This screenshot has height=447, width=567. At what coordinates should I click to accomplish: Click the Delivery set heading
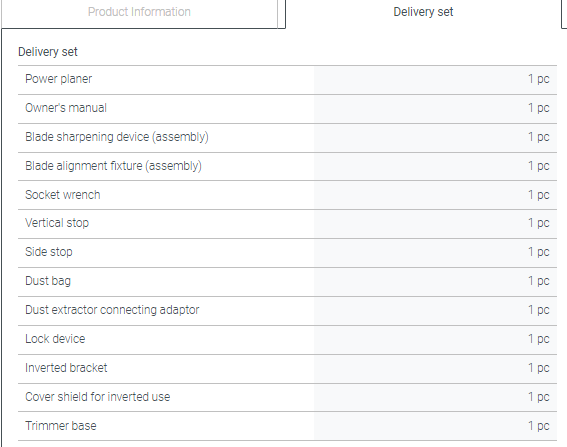coord(48,52)
